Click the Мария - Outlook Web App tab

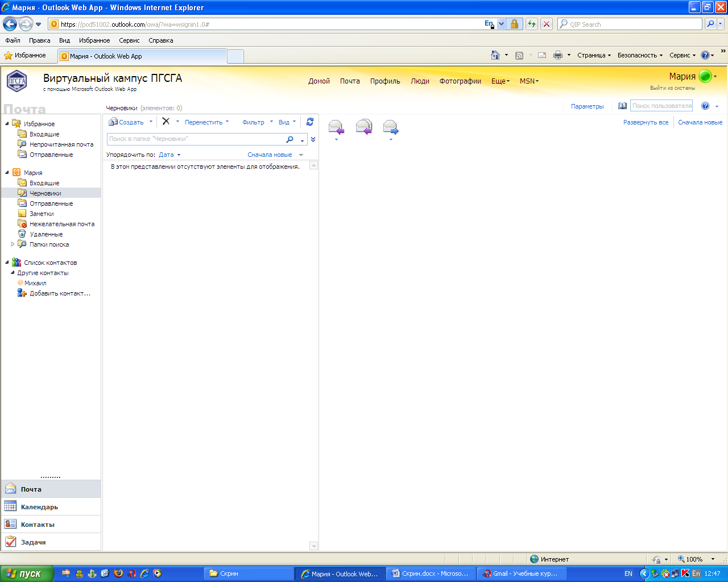click(x=142, y=56)
